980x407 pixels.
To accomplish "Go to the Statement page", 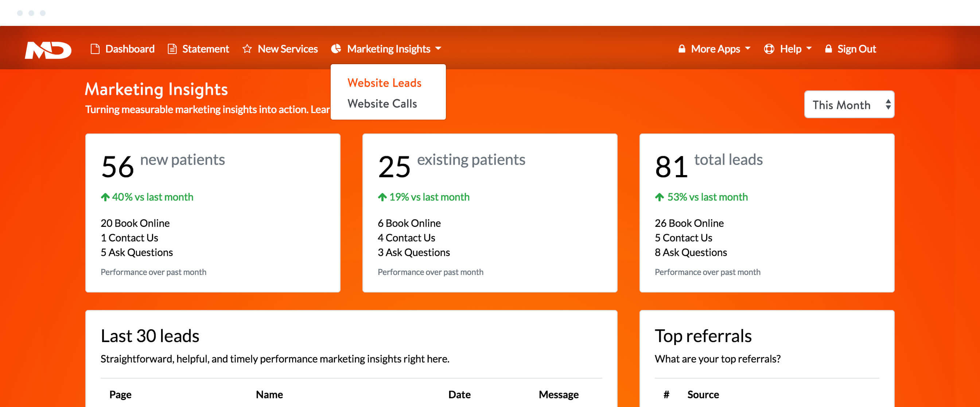I will point(205,49).
